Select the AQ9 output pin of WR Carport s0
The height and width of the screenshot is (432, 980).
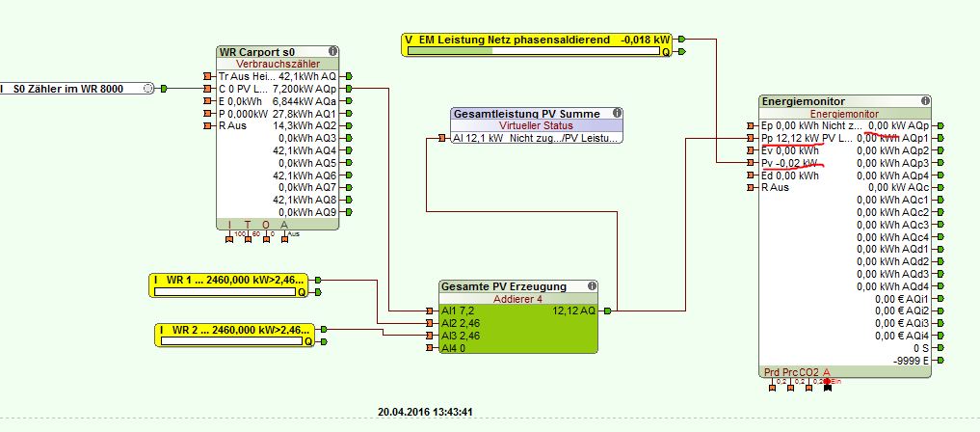point(348,212)
